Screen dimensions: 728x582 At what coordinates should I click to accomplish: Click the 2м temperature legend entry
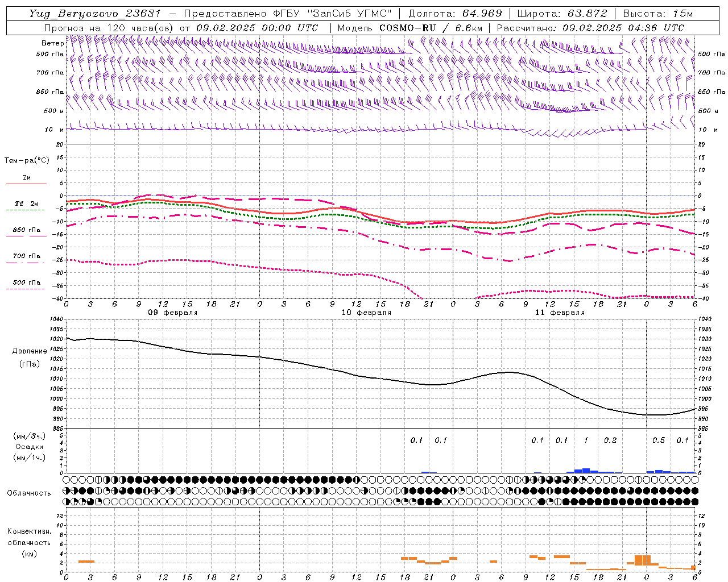coord(27,178)
